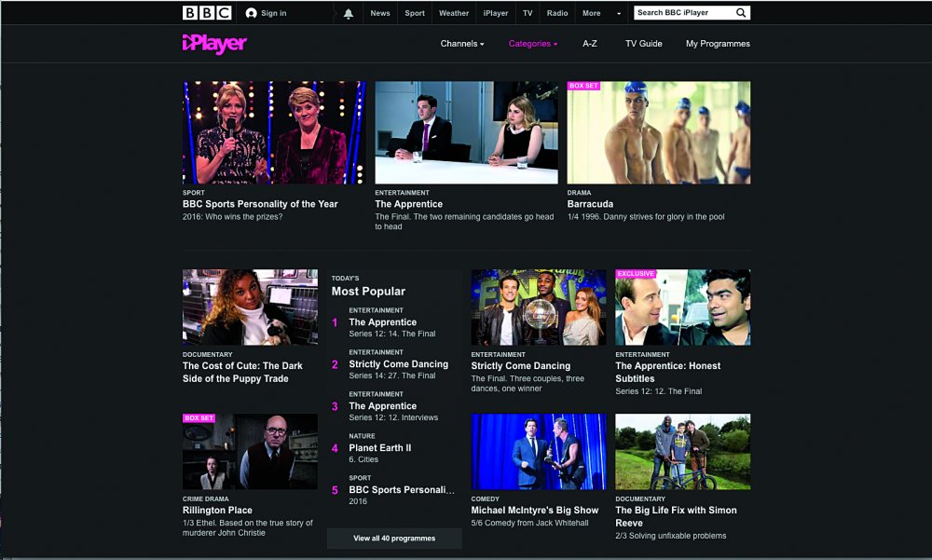The width and height of the screenshot is (932, 560).
Task: Select Most Popular Strictly Come Dancing entry
Action: [x=398, y=363]
